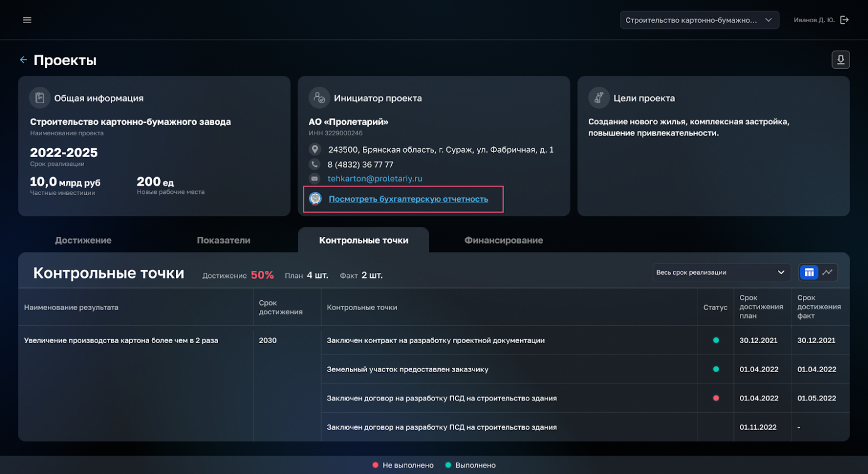Click the back arrow next to Проекты
This screenshot has height=474, width=868.
[x=23, y=60]
